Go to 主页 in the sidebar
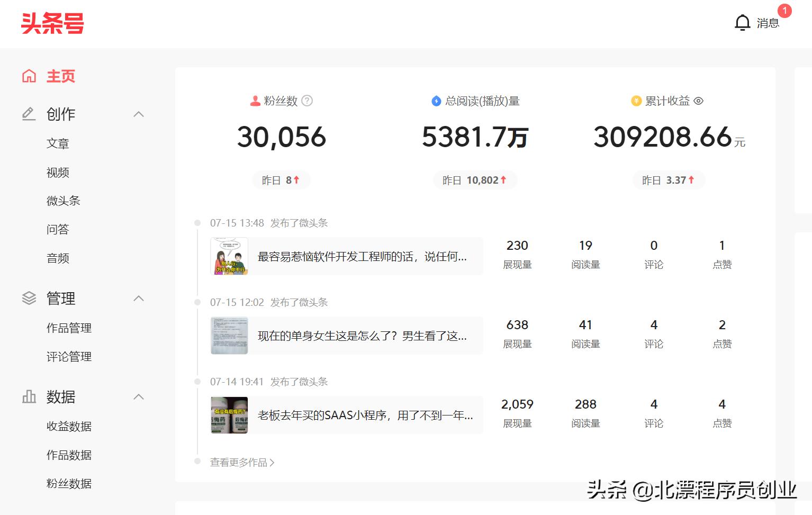Image resolution: width=812 pixels, height=515 pixels. click(61, 76)
